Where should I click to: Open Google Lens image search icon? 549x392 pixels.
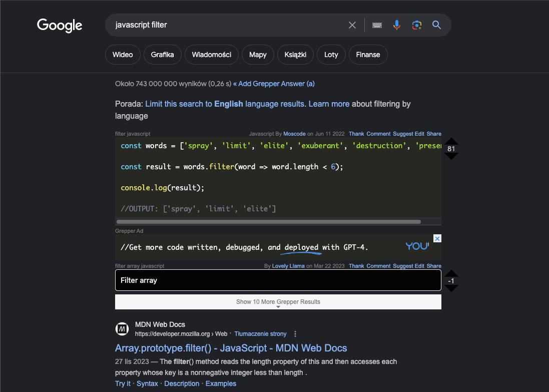[x=417, y=25]
